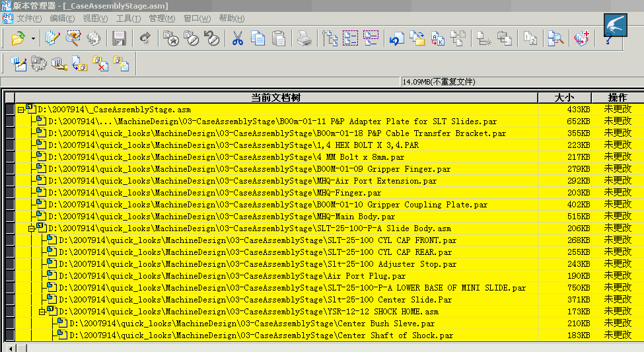The height and width of the screenshot is (352, 644).
Task: Select the B00M-01-09 Gripper Finger.par row
Action: click(x=276, y=169)
